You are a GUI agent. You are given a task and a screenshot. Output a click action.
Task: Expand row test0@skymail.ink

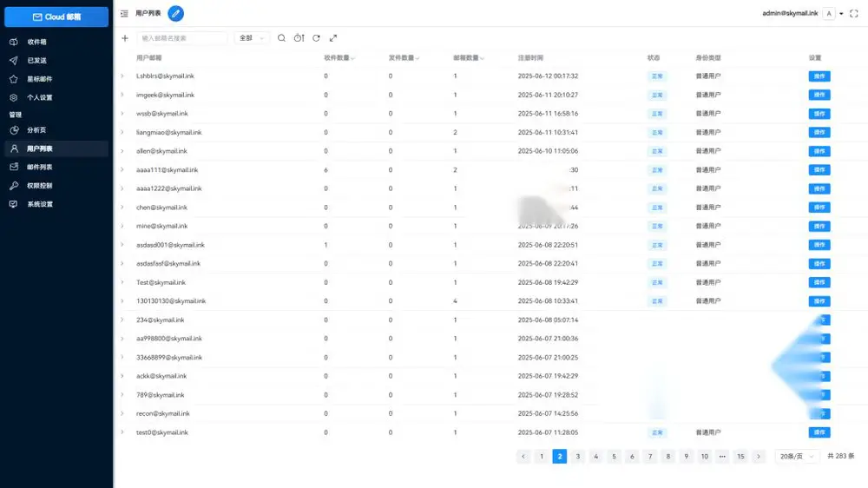tap(122, 432)
